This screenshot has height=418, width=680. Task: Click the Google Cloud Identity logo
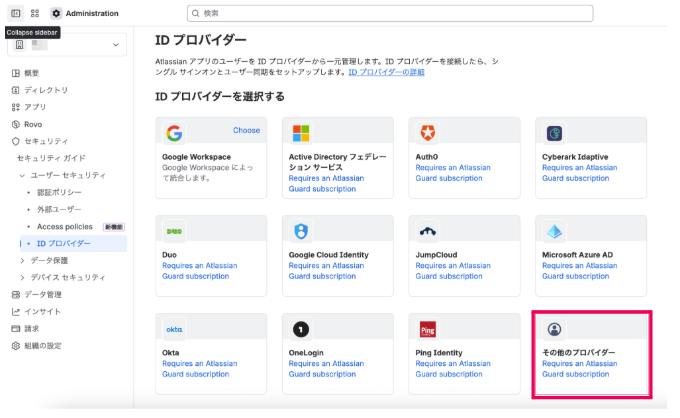tap(301, 231)
